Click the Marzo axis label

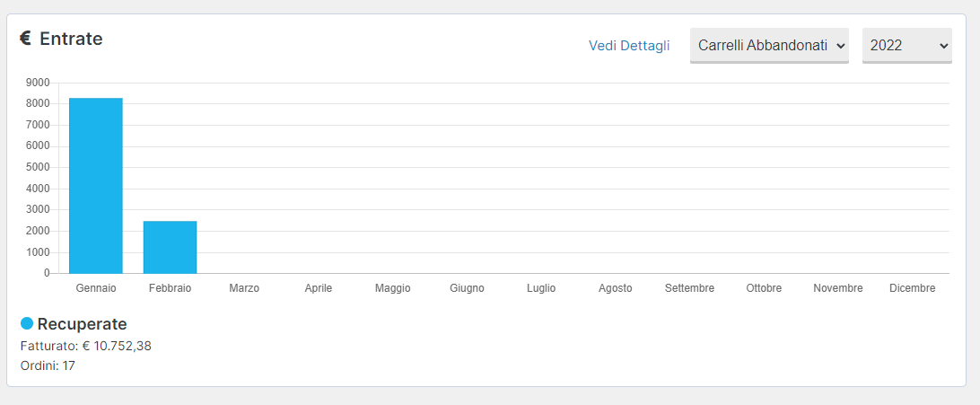tap(244, 288)
